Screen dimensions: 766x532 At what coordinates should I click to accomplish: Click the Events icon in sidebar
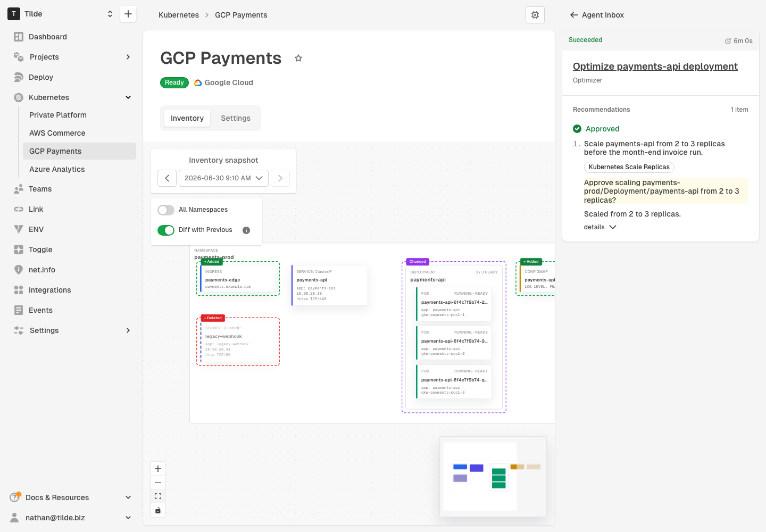[x=19, y=310]
